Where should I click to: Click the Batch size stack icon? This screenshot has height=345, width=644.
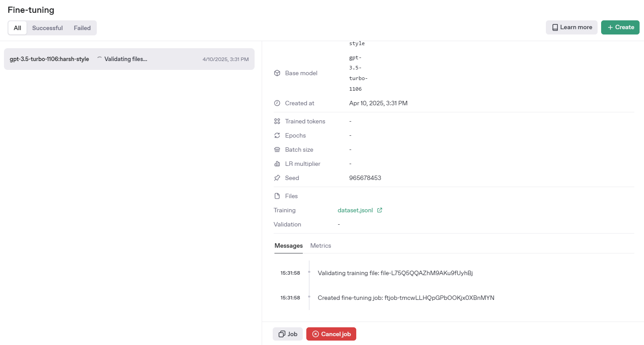pyautogui.click(x=277, y=149)
